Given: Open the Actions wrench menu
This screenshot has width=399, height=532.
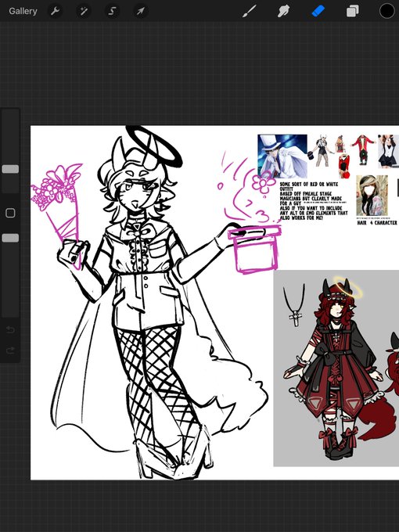Looking at the screenshot, I should tap(56, 11).
